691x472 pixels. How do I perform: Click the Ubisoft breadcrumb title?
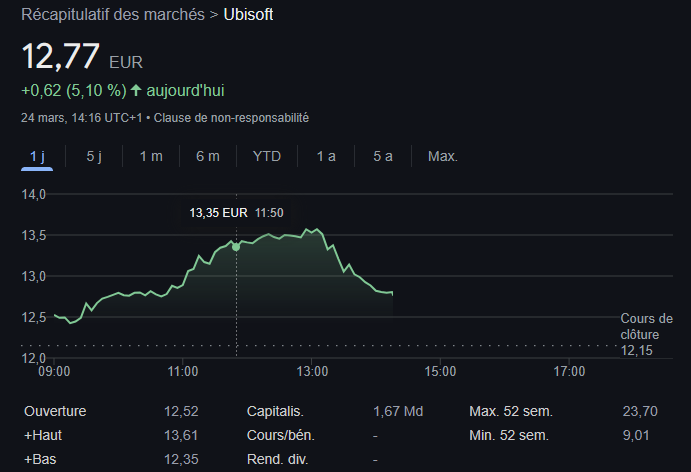click(x=248, y=15)
